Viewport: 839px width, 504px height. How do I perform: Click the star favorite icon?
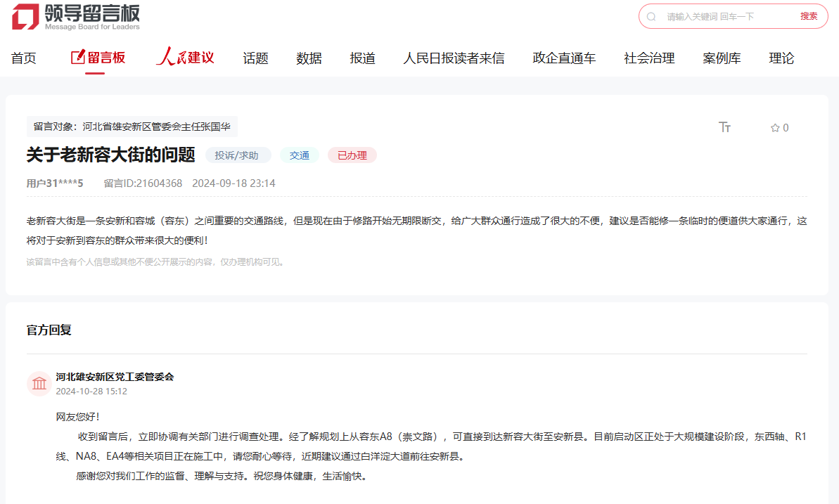click(775, 128)
